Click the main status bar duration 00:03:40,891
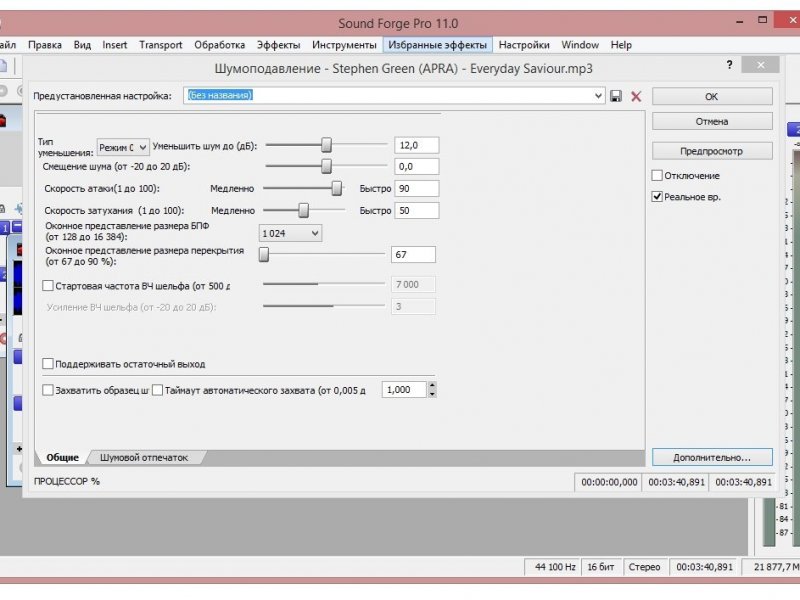The width and height of the screenshot is (800, 600). pyautogui.click(x=704, y=567)
